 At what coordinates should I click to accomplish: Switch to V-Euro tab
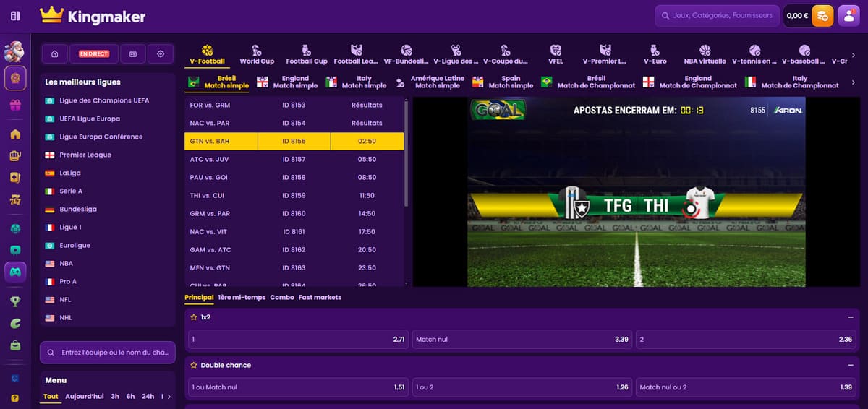[655, 55]
